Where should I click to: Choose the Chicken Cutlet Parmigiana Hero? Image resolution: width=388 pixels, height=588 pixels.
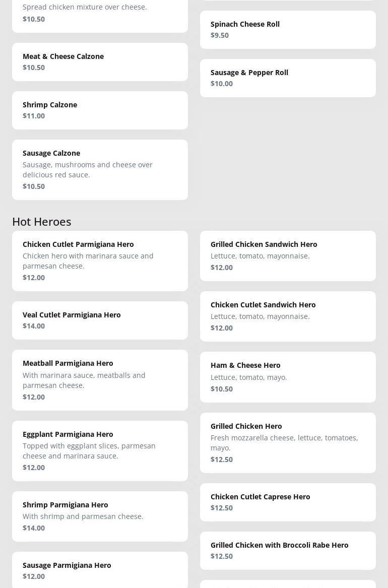(x=100, y=260)
